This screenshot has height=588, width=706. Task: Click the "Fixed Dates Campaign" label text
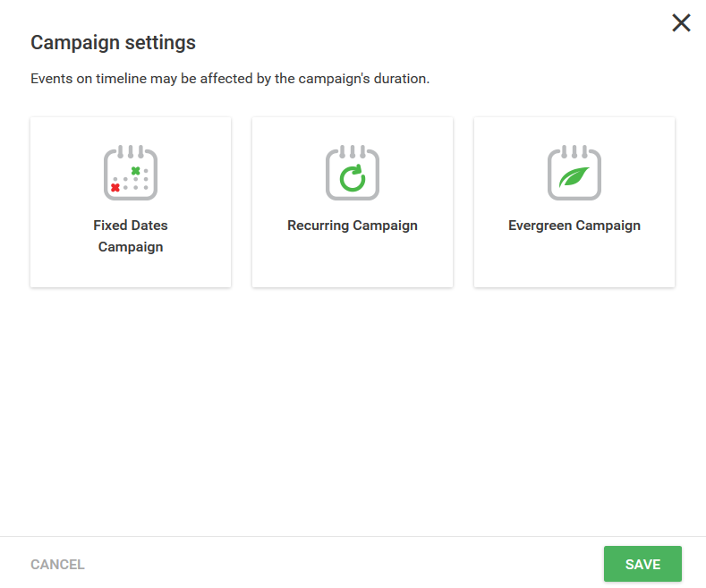tap(131, 236)
